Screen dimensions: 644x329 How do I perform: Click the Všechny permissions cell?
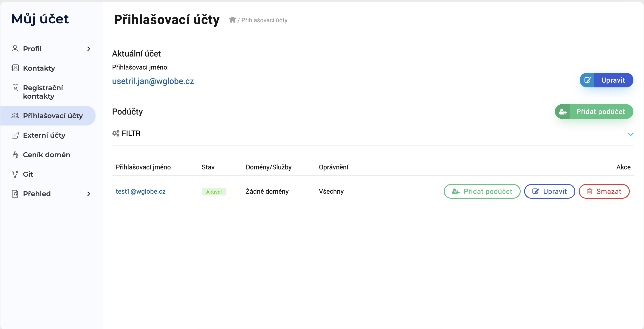coord(331,191)
